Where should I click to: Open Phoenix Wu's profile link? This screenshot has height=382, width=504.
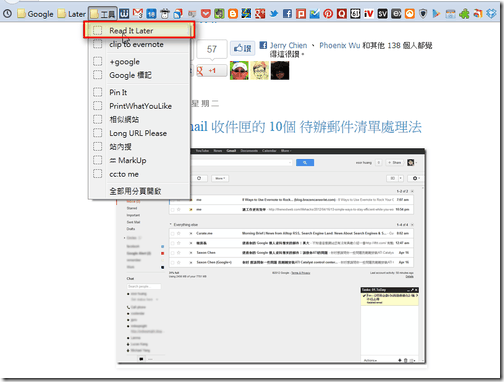pyautogui.click(x=340, y=45)
